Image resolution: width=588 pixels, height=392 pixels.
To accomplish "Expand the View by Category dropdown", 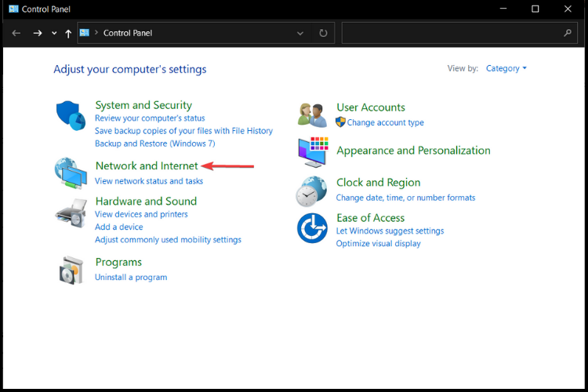I will pyautogui.click(x=506, y=68).
